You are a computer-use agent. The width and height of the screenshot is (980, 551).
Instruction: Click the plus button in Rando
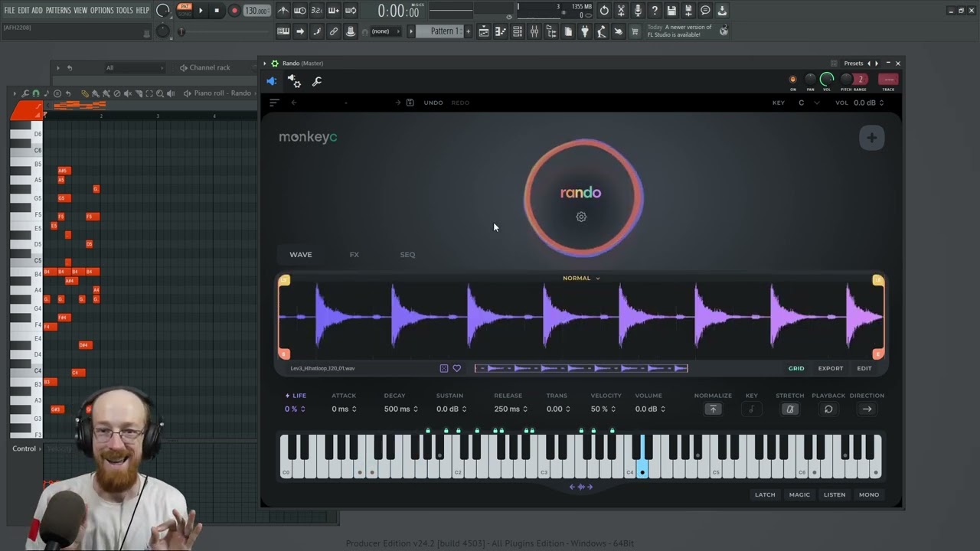click(x=871, y=138)
